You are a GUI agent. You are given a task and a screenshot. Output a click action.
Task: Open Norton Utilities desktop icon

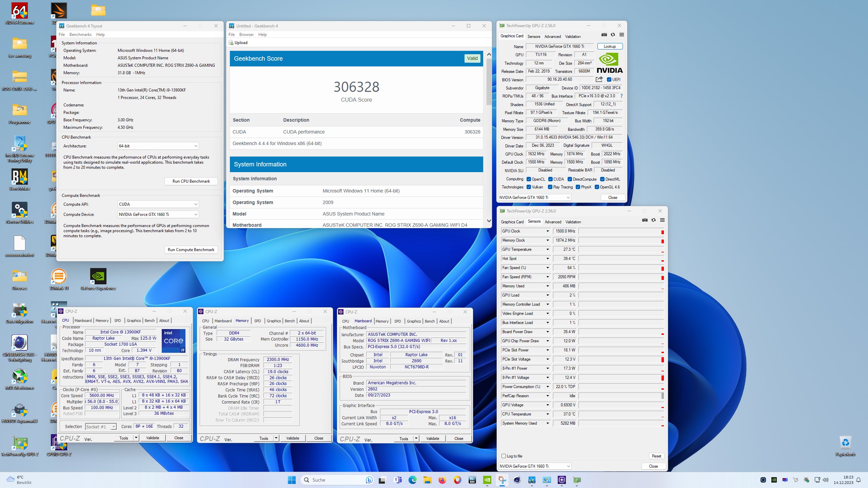click(19, 213)
